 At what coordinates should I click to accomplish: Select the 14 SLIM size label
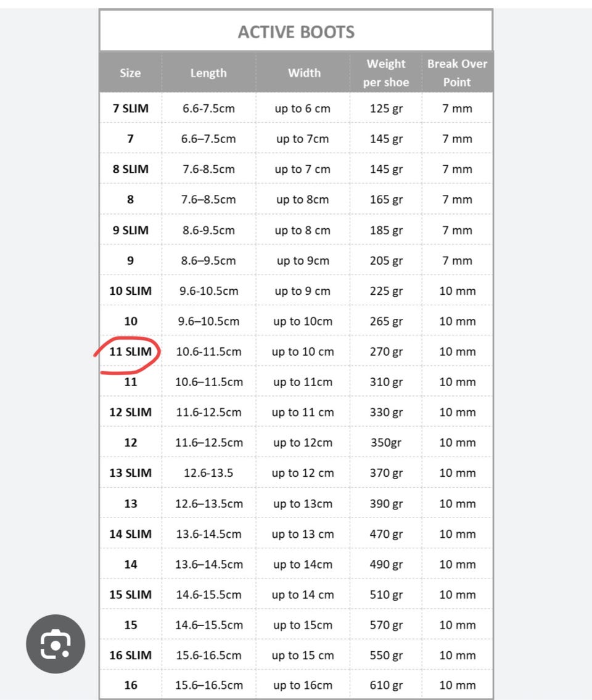(x=130, y=533)
